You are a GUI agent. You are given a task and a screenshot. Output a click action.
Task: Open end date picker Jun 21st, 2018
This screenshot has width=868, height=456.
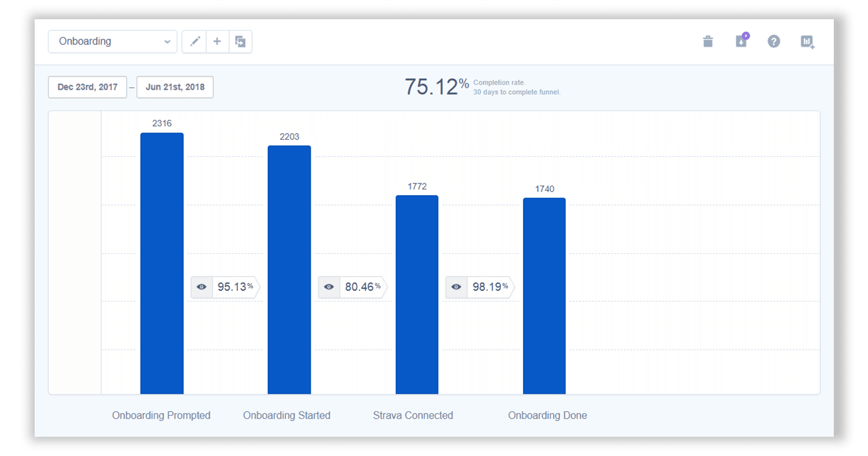[x=175, y=87]
